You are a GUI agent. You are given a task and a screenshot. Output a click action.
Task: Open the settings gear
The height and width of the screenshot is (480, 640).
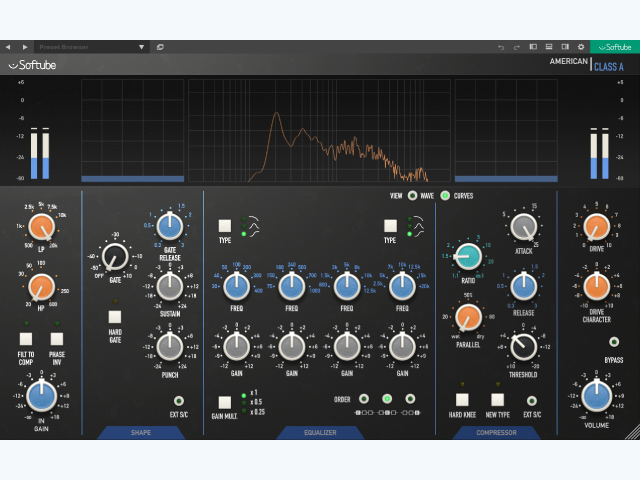(581, 47)
